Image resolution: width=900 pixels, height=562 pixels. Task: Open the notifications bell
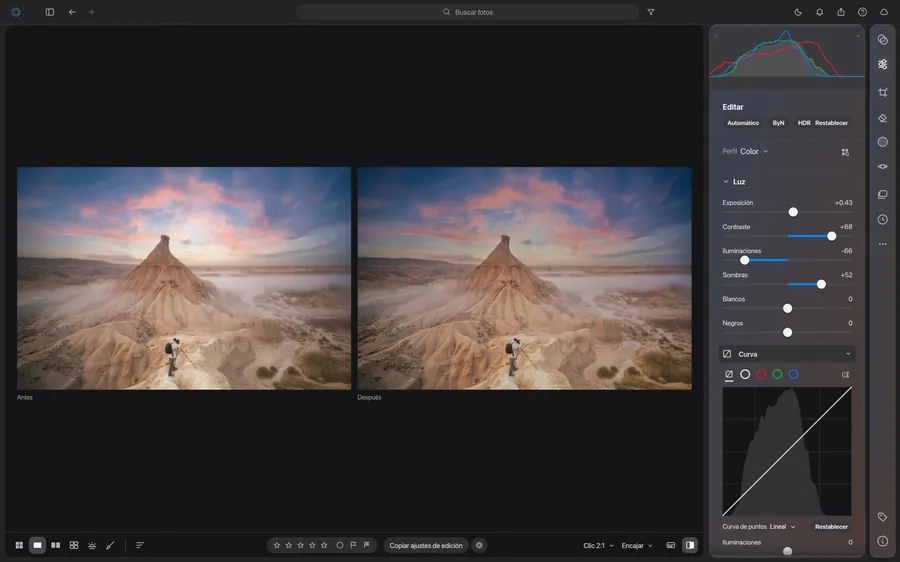820,12
